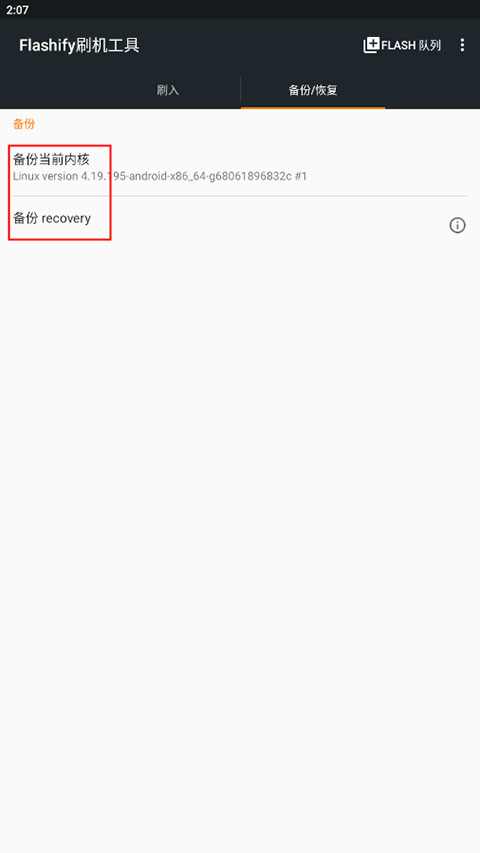Open the FLASH queue plus-stack icon
The width and height of the screenshot is (480, 853).
click(x=371, y=45)
